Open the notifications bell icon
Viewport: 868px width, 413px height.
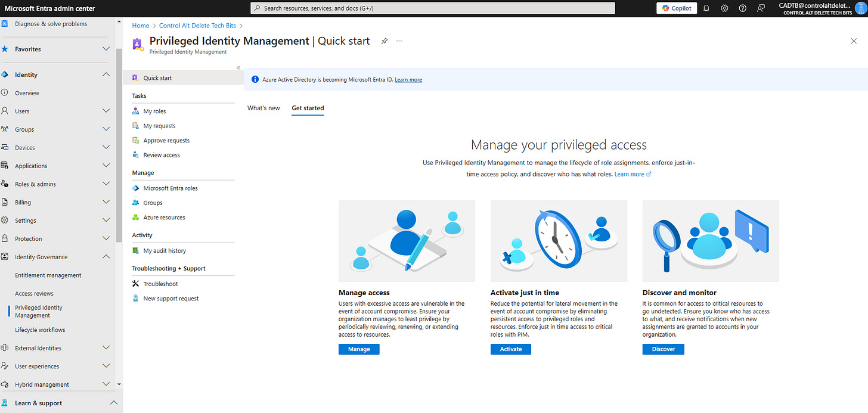706,8
